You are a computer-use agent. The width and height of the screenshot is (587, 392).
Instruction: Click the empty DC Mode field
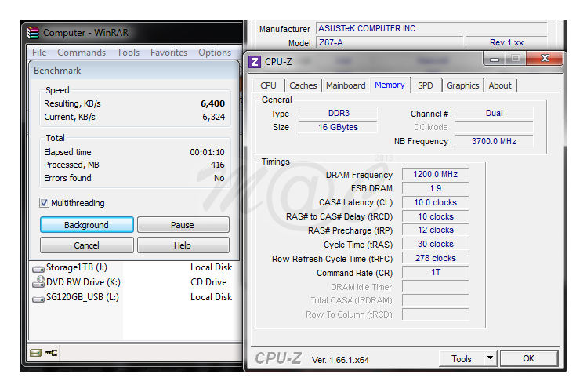(494, 127)
